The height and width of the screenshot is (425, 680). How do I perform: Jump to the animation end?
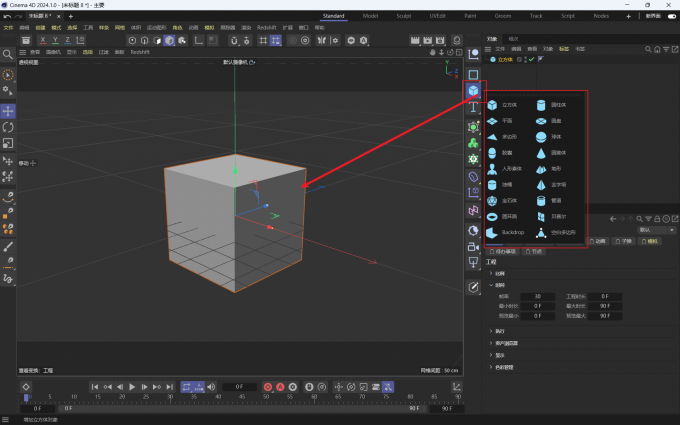coord(170,387)
